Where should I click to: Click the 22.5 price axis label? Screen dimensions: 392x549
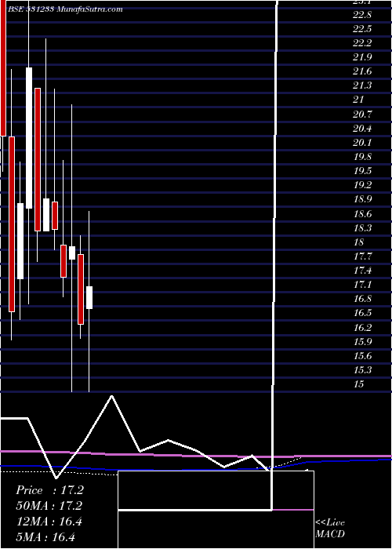point(362,29)
